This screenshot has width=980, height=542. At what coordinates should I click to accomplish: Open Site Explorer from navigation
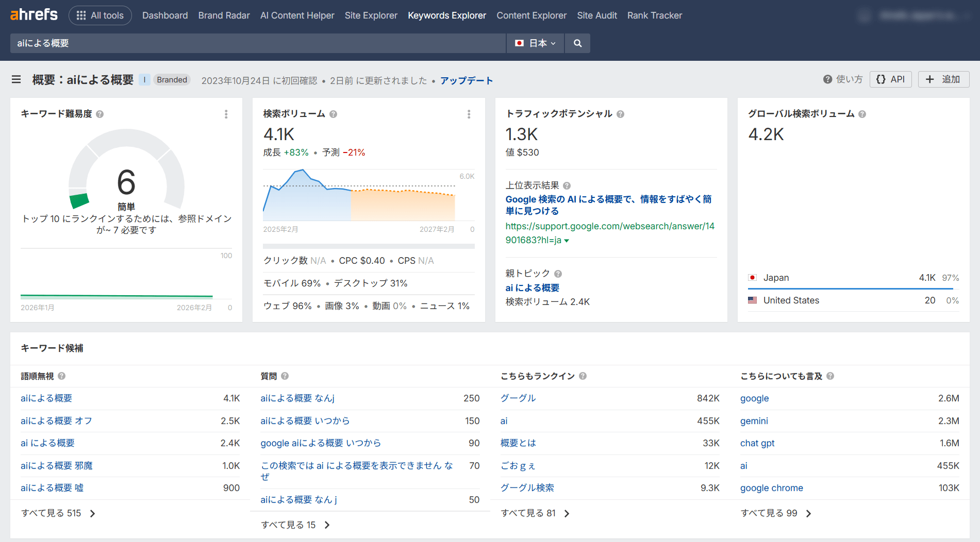(371, 15)
